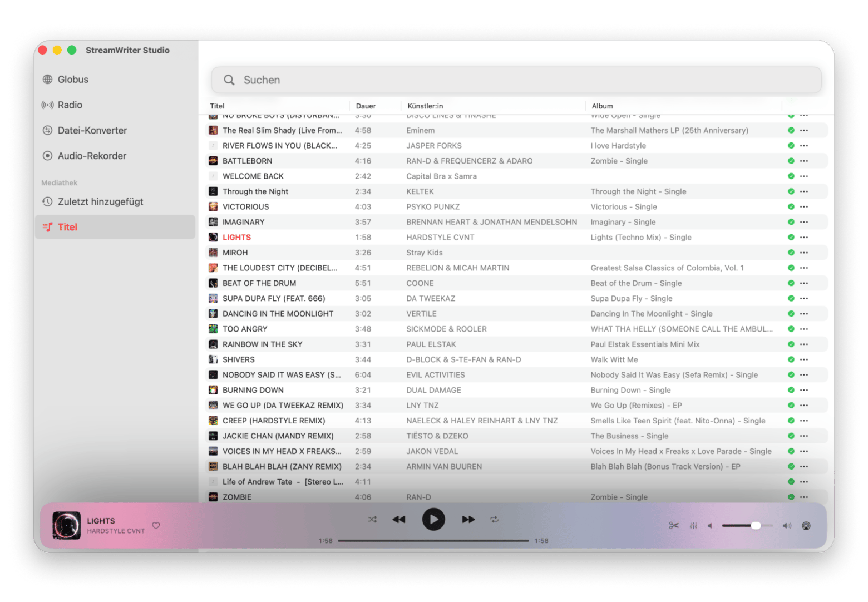Viewport: 868px width, 602px height.
Task: Click artist PAUL ELSTAK
Action: (431, 344)
